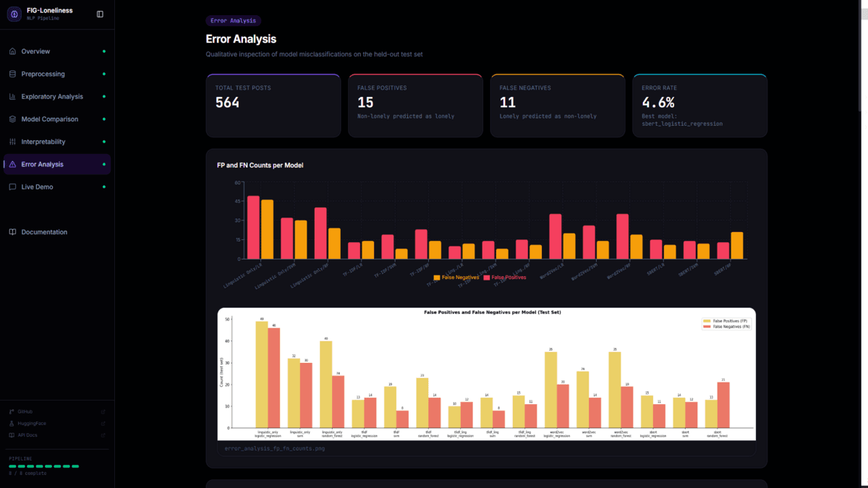
Task: Click the red False Positives legend swatch
Action: pyautogui.click(x=487, y=278)
